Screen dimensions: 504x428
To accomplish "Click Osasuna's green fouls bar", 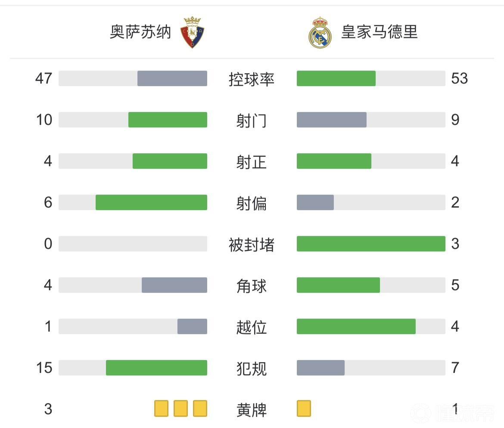I will coord(156,368).
